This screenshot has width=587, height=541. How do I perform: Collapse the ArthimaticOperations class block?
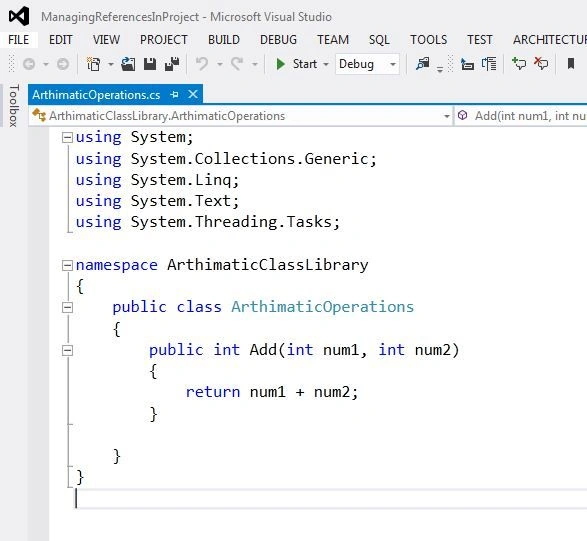click(x=67, y=308)
